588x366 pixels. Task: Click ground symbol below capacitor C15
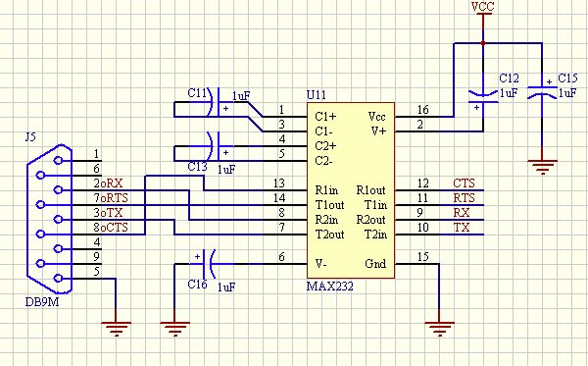point(542,167)
